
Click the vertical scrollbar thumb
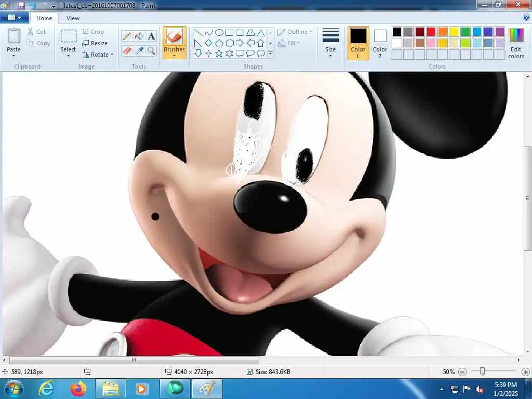528,198
